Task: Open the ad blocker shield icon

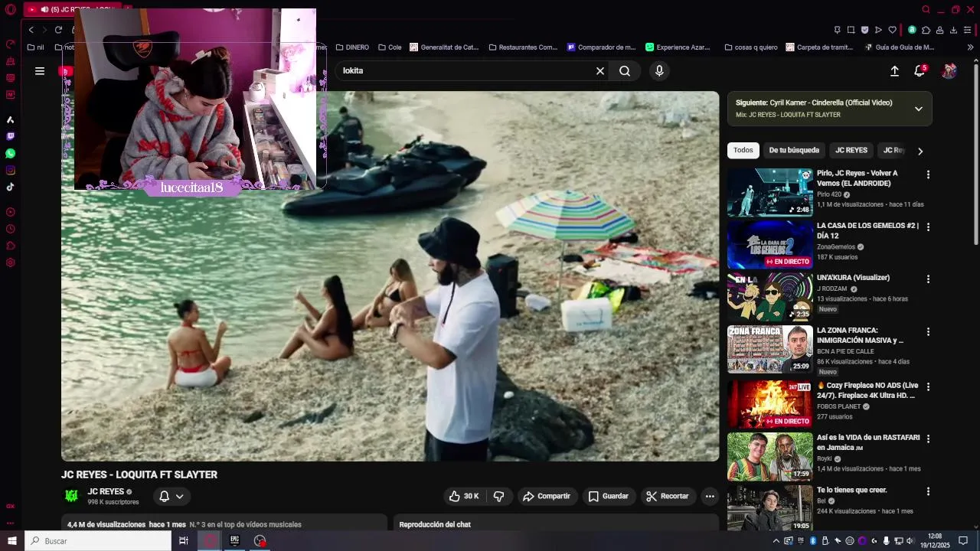Action: click(864, 30)
